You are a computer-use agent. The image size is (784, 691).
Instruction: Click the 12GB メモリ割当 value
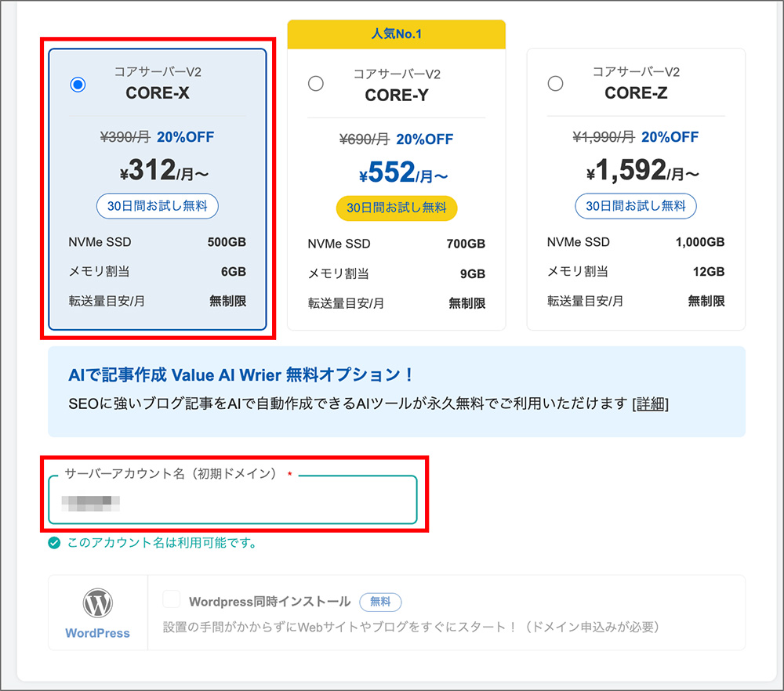pyautogui.click(x=709, y=272)
